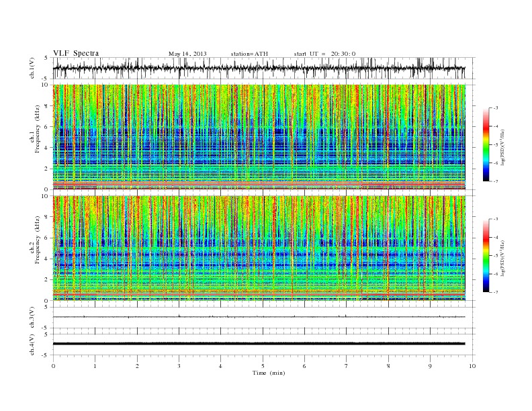Click the "log(PSD)(V²/Hz)" label beside ch.1 colorbar

(502, 147)
